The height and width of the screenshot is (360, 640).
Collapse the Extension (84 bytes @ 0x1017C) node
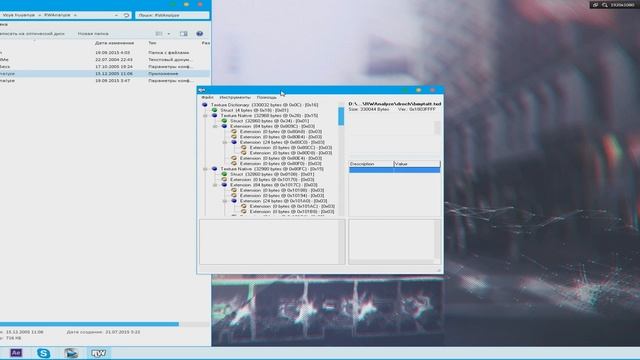tap(215, 185)
